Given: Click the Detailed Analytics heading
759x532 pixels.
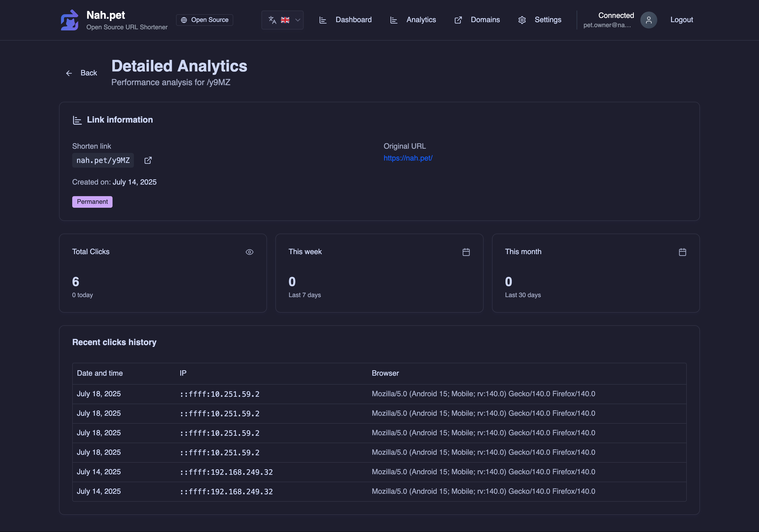Looking at the screenshot, I should (x=179, y=66).
